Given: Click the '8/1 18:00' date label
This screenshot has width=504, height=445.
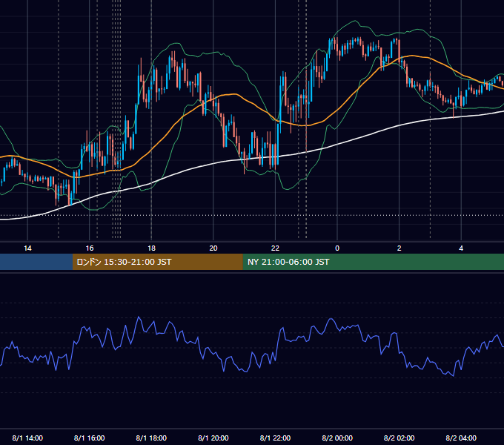Looking at the screenshot, I should (x=151, y=438).
